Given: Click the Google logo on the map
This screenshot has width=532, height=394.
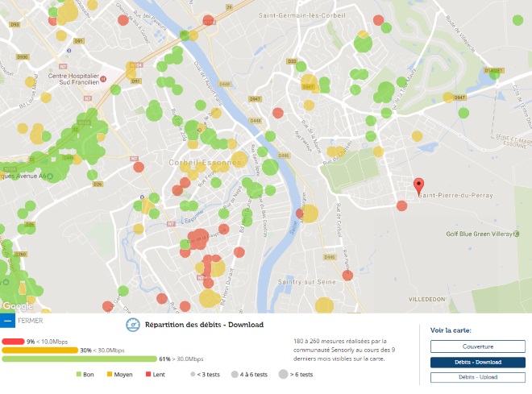Looking at the screenshot, I should (x=18, y=306).
